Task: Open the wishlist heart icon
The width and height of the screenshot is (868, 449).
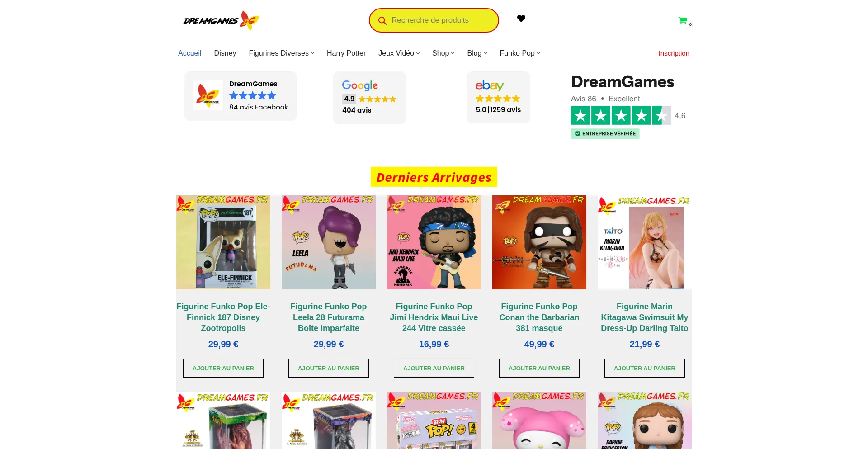Action: (521, 19)
